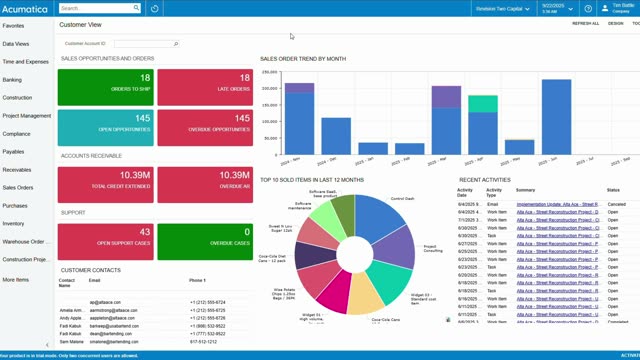The height and width of the screenshot is (360, 640).
Task: Click the search magnifier icon in top bar
Action: point(136,8)
